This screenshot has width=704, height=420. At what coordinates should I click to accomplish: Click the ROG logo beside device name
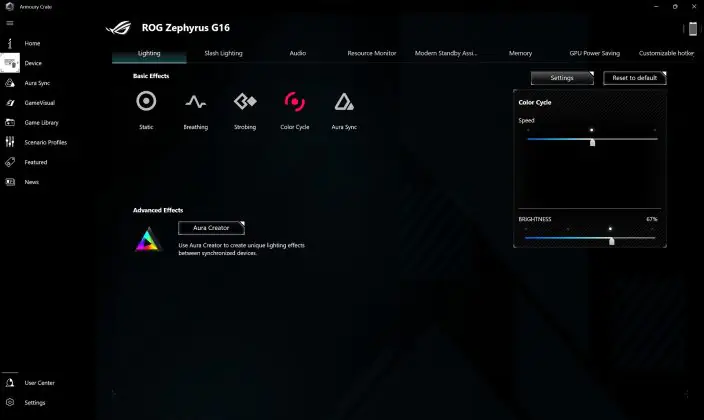click(119, 28)
